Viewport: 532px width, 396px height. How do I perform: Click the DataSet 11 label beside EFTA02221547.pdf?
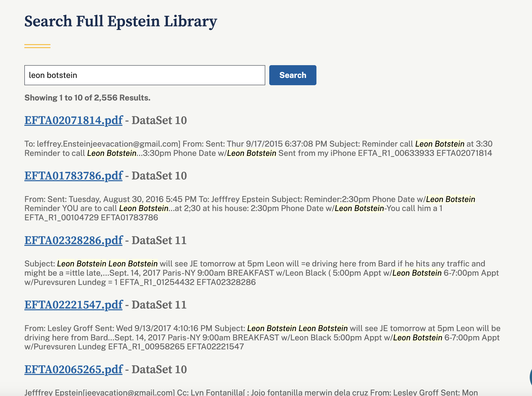tap(159, 305)
